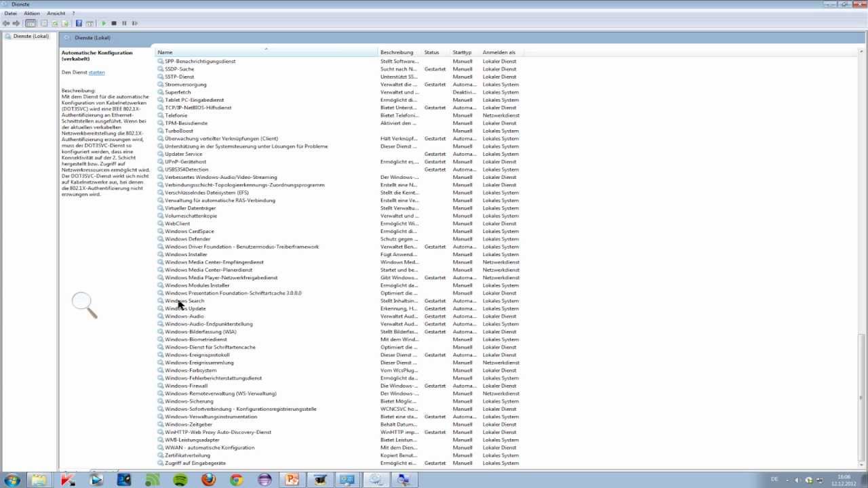
Task: Click the Export list toolbar icon
Action: (65, 23)
